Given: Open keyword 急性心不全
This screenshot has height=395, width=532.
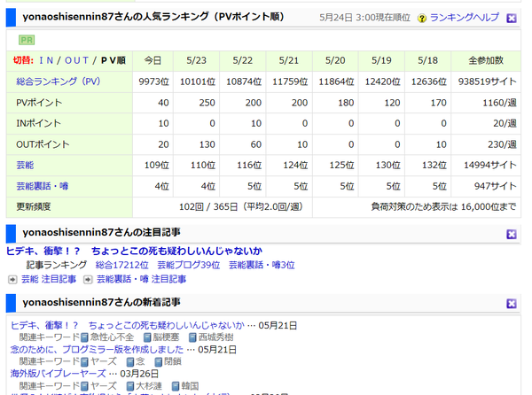Looking at the screenshot, I should point(112,337).
